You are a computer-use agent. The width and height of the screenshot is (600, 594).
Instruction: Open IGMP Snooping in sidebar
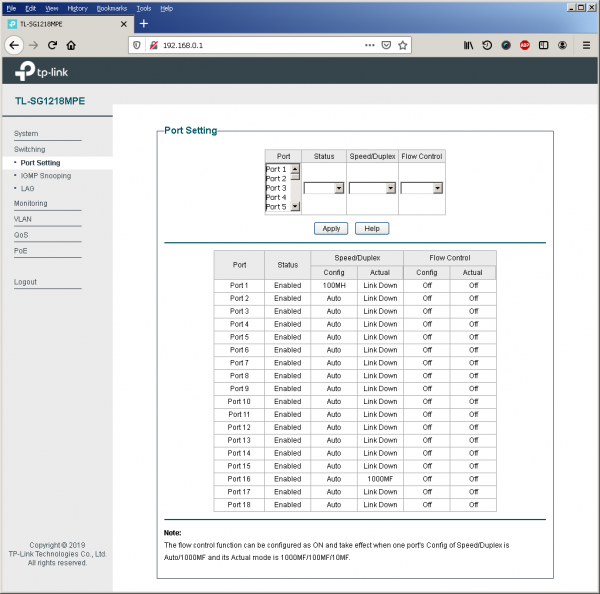click(x=45, y=175)
